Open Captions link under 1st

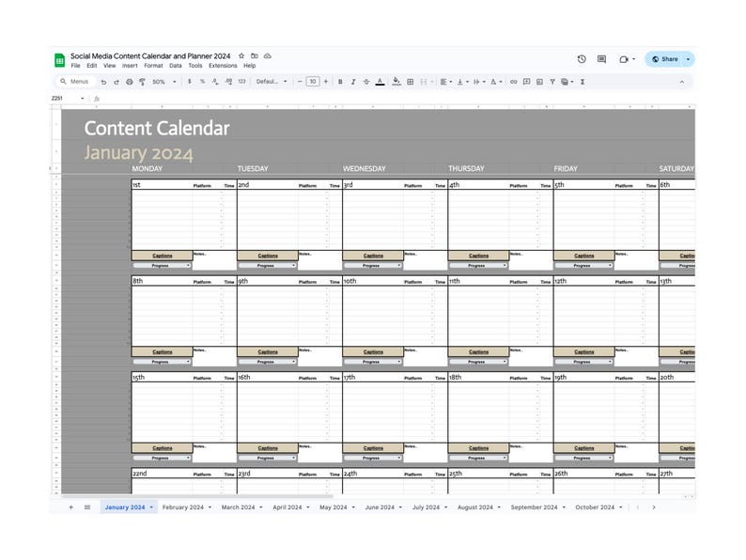click(163, 256)
